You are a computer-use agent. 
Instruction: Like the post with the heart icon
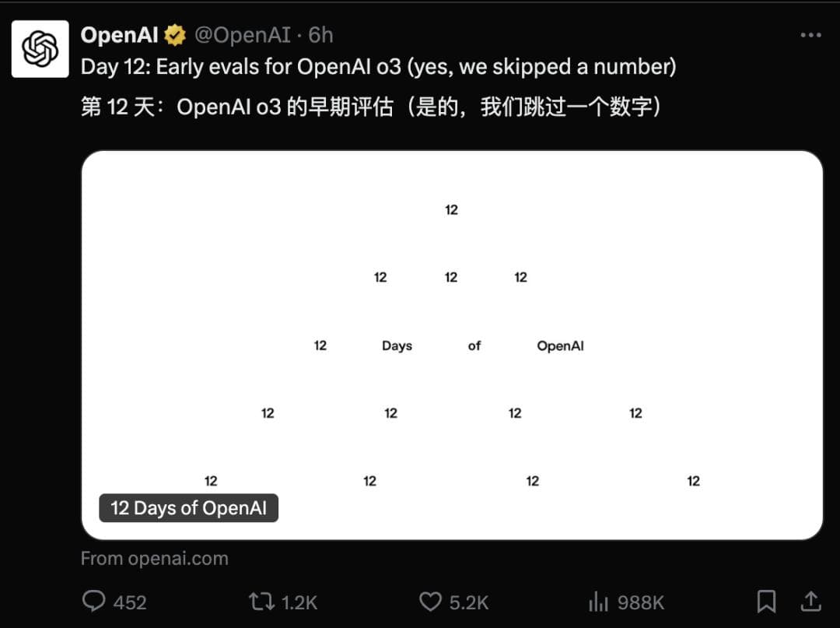point(430,602)
